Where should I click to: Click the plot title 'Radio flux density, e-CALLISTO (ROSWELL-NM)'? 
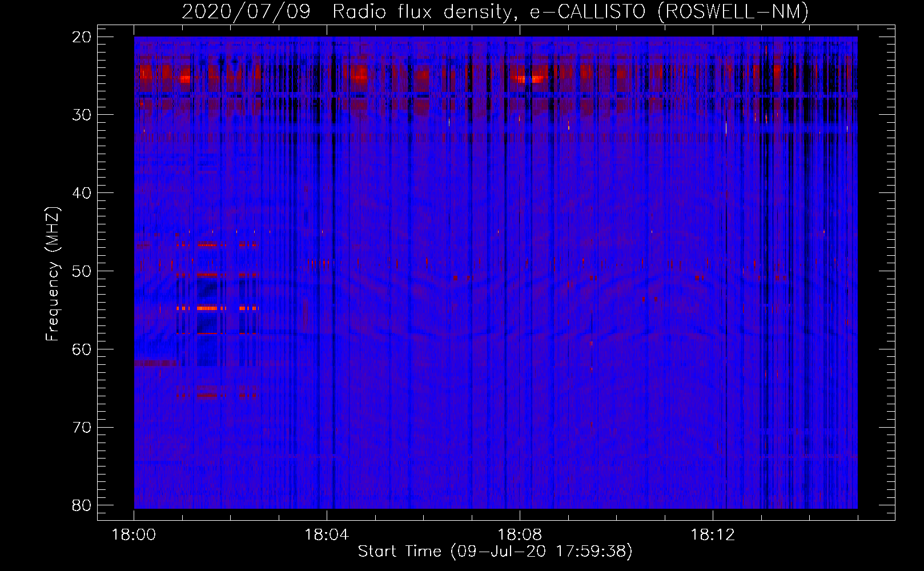click(571, 11)
